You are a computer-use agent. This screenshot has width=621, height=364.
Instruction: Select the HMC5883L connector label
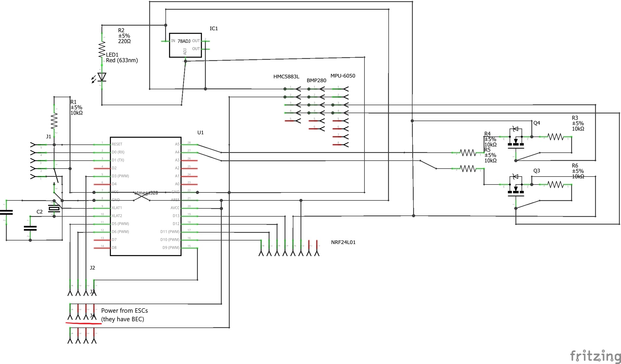click(286, 77)
